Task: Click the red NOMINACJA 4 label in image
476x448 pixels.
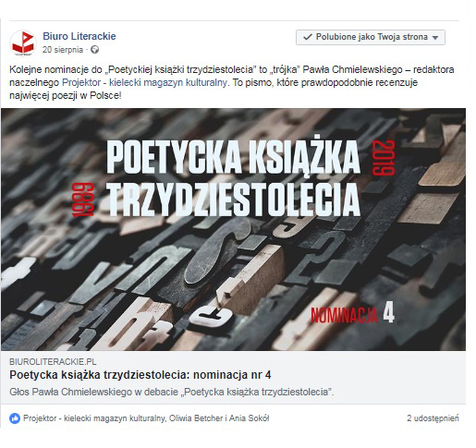Action: coord(352,314)
